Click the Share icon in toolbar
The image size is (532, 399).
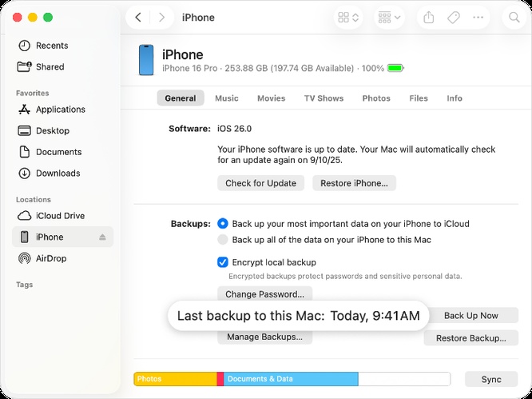point(429,18)
